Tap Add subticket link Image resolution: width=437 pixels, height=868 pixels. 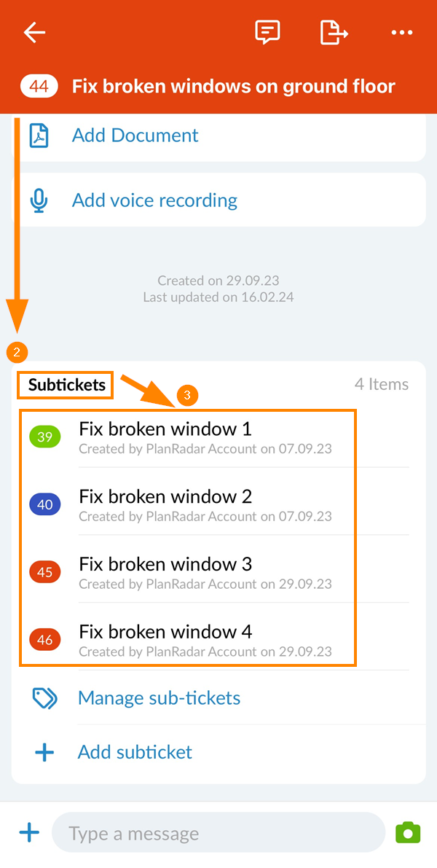(x=135, y=752)
